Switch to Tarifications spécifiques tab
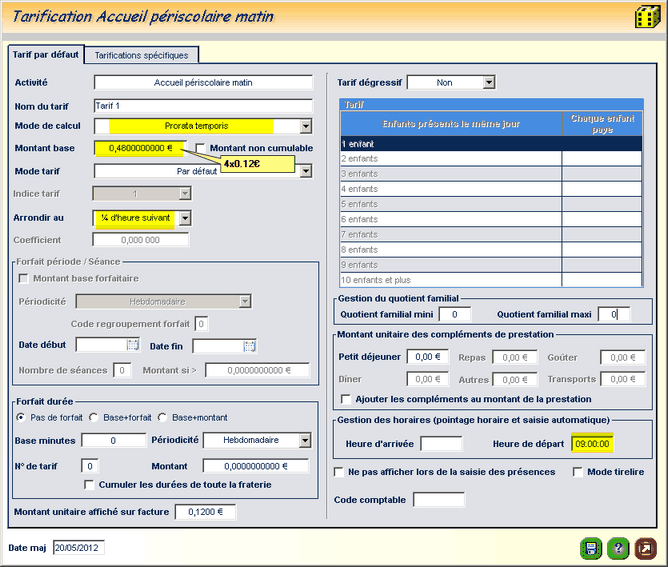 click(141, 55)
